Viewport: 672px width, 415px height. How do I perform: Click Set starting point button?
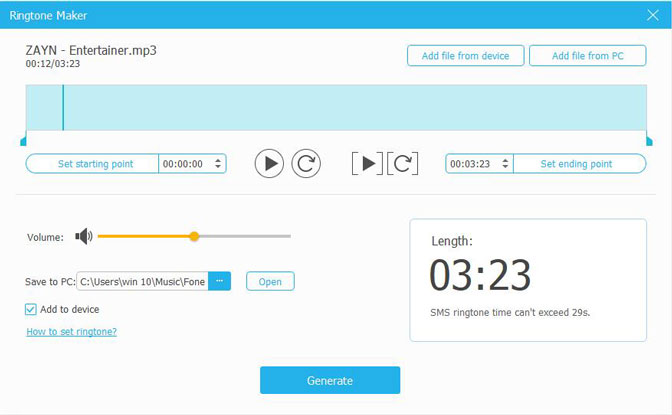click(x=92, y=164)
